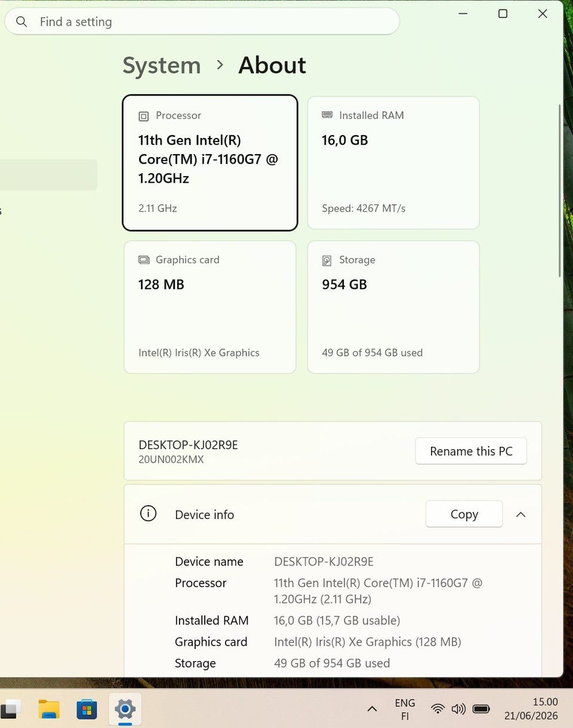Click the volume speaker tray icon
Screen dimensions: 573x728
click(x=458, y=709)
